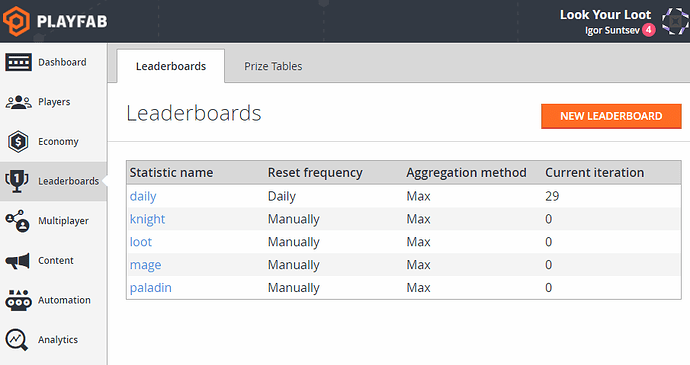This screenshot has width=690, height=365.
Task: Click Max in the knight row
Action: point(418,219)
